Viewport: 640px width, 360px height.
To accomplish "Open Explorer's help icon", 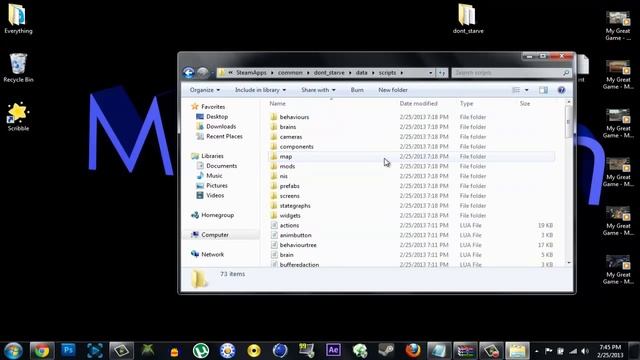I will click(562, 90).
